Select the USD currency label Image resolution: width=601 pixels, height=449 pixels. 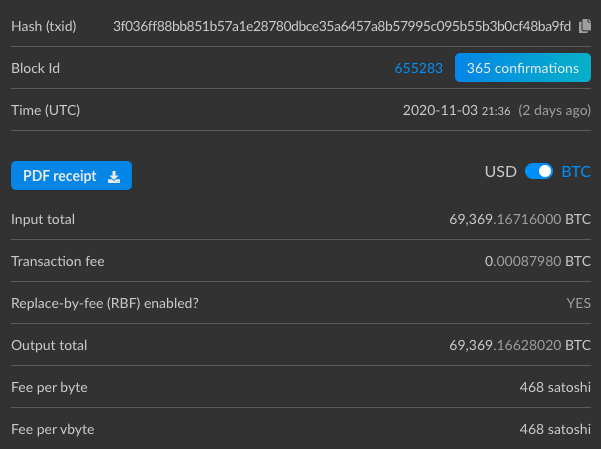click(500, 172)
